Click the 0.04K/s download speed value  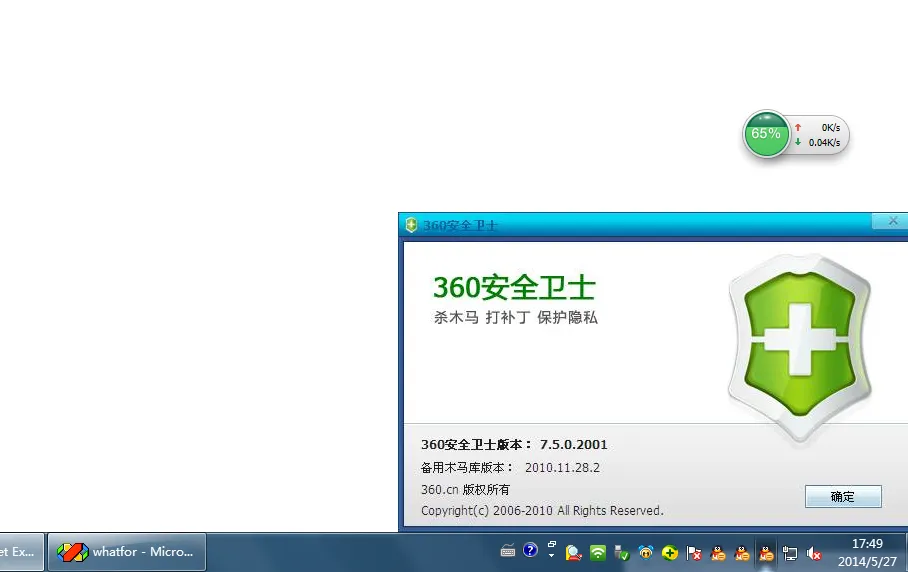pos(825,142)
